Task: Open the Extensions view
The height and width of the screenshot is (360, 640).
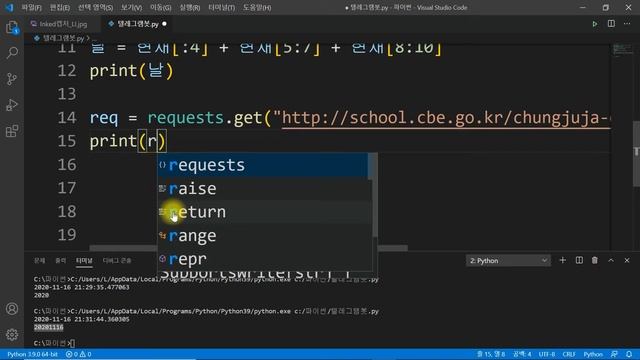Action: click(x=12, y=131)
